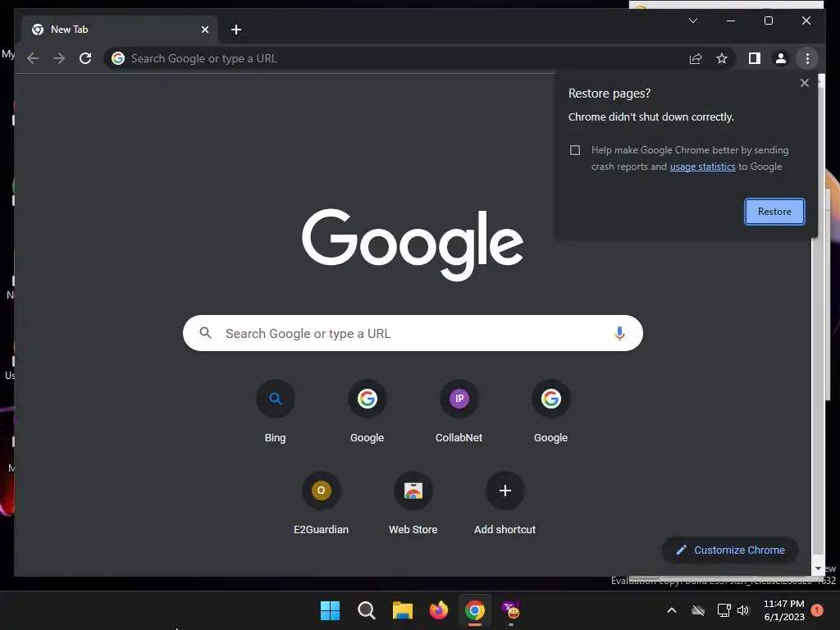
Task: Click the cloud sync icon in the system tray
Action: [x=698, y=610]
